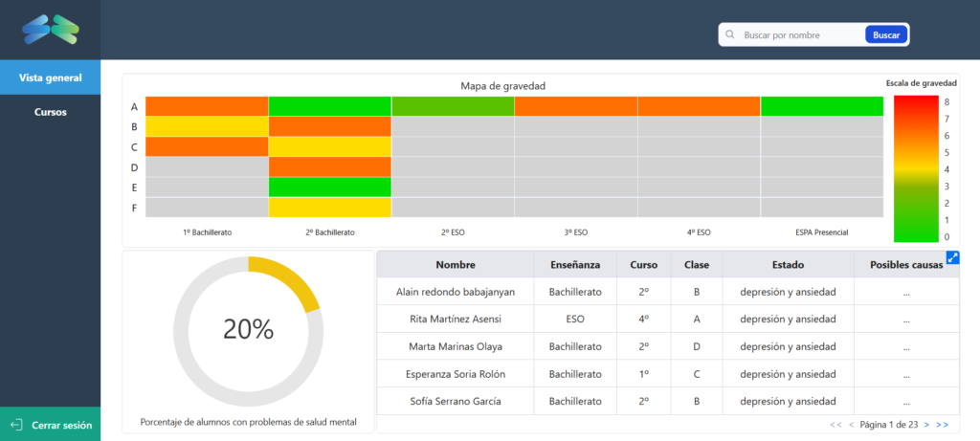Click the 20% value in the donut
Image resolution: width=980 pixels, height=441 pixels.
point(248,329)
